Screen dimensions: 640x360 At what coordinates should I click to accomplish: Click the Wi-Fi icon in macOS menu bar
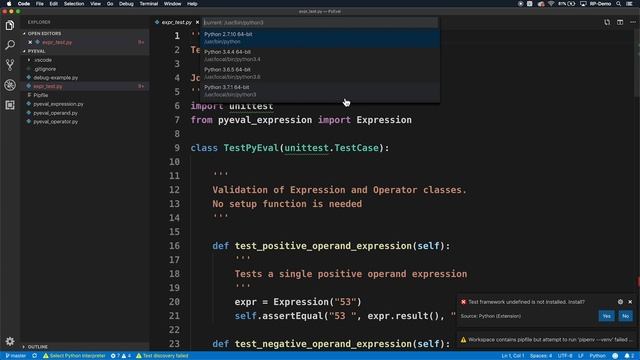point(551,4)
